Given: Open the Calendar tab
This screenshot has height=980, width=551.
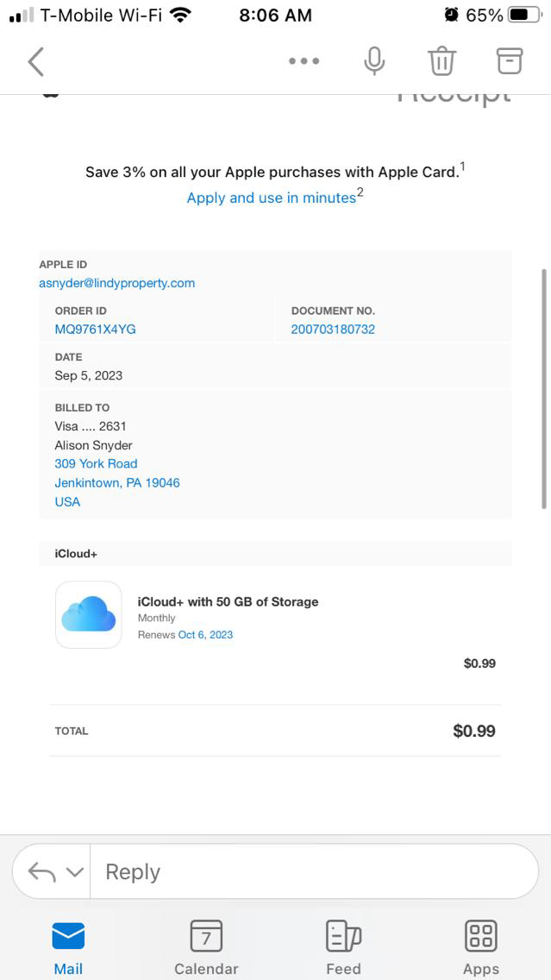Looking at the screenshot, I should (206, 947).
